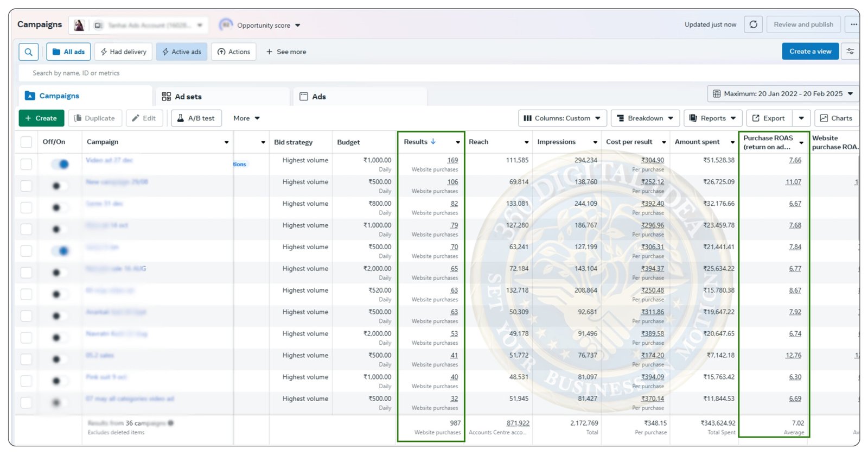The width and height of the screenshot is (868, 455).
Task: Start an A/B test
Action: pos(196,118)
